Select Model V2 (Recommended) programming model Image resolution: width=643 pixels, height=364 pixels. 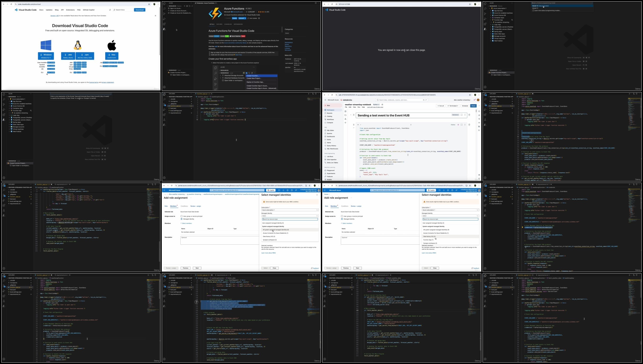[562, 6]
